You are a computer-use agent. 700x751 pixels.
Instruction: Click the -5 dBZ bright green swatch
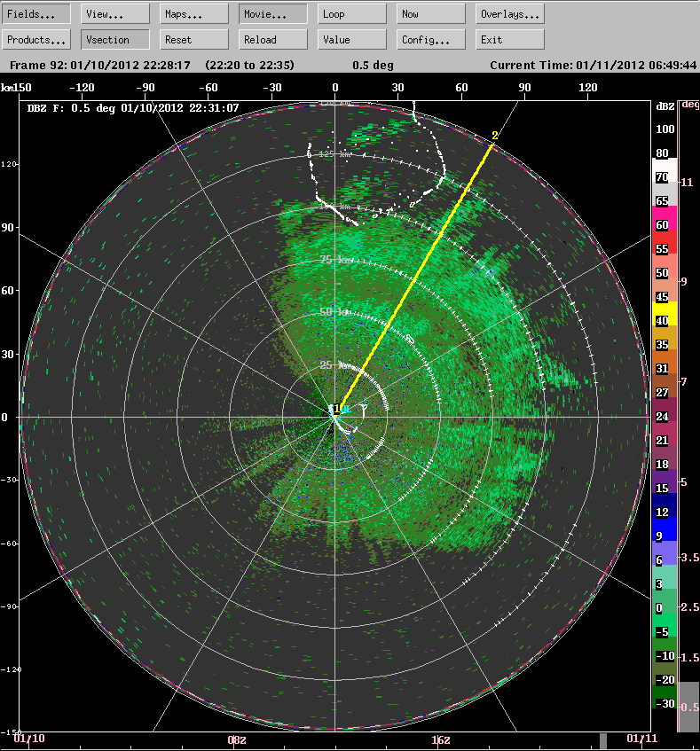[665, 625]
